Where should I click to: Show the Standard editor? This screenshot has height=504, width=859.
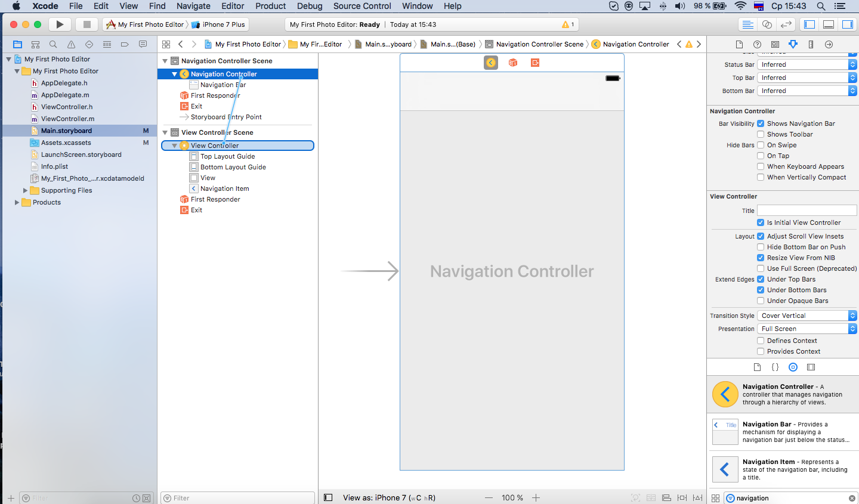tap(747, 24)
